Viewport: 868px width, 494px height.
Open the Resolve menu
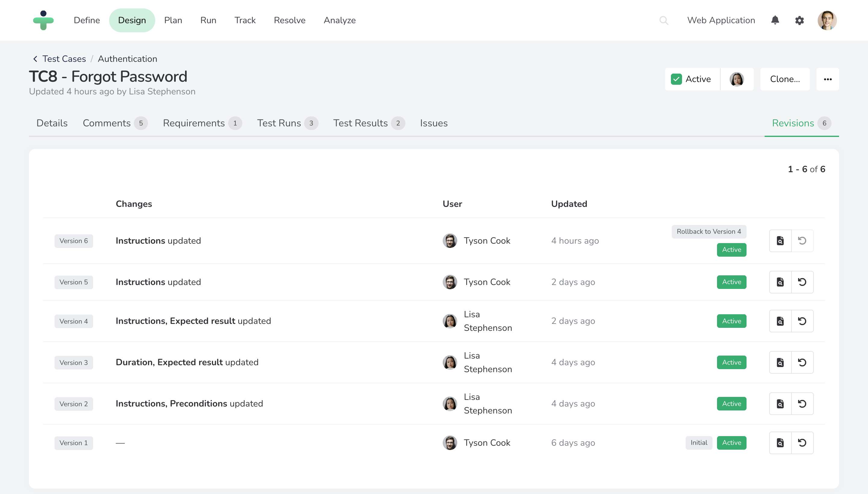[290, 21]
